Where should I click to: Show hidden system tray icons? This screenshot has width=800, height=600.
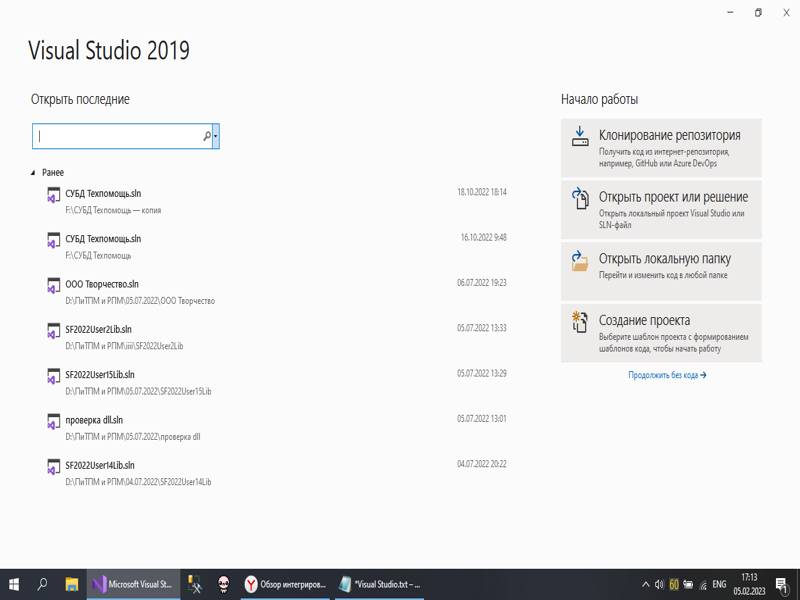644,584
